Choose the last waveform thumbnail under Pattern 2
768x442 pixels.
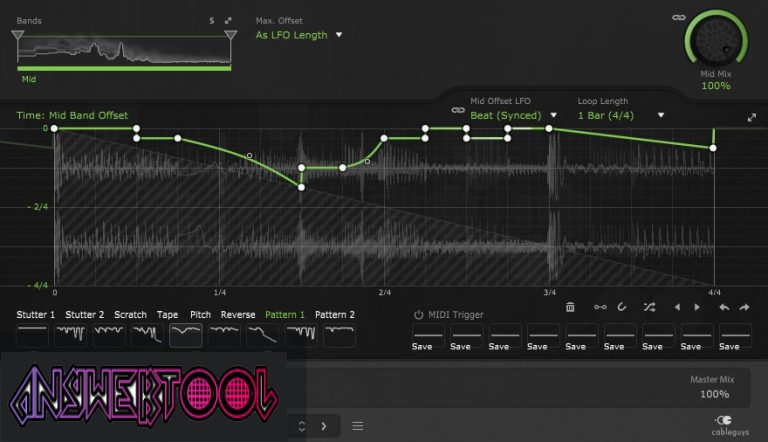339,335
